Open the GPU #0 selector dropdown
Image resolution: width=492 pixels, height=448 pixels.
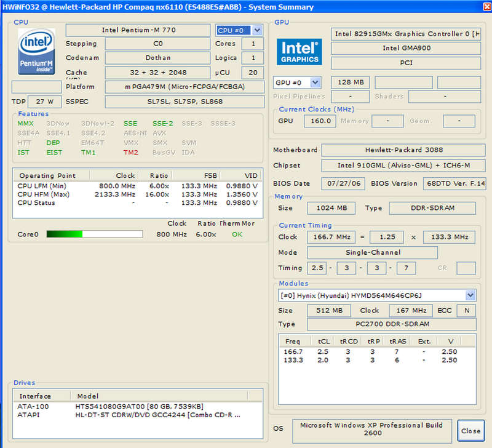coord(315,82)
